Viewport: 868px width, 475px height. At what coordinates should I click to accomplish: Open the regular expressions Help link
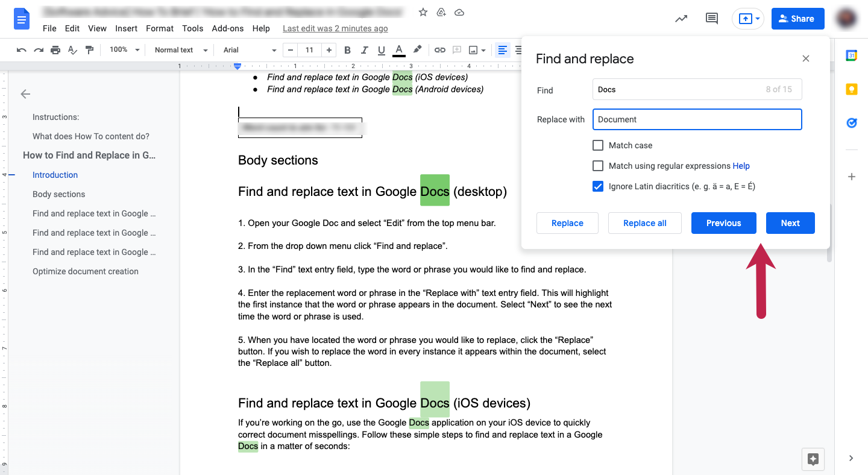741,166
